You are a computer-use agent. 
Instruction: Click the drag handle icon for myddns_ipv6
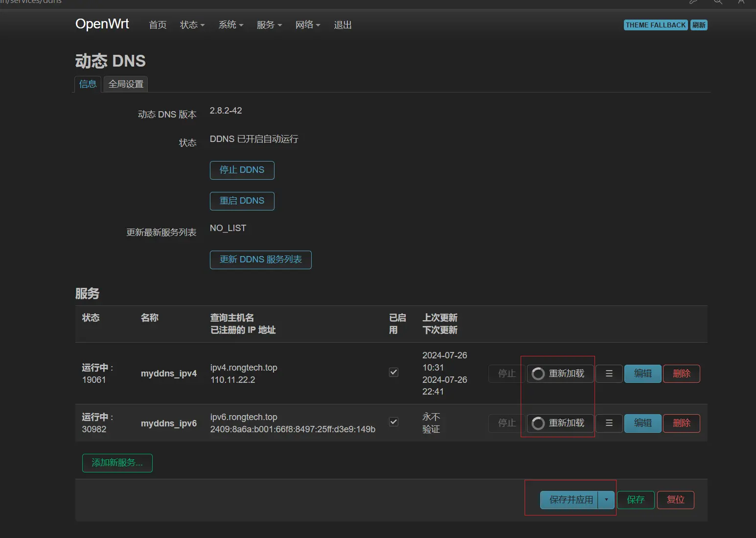[x=609, y=423]
